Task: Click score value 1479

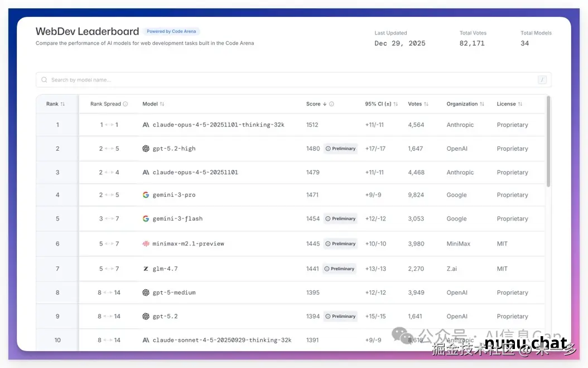Action: pyautogui.click(x=313, y=173)
